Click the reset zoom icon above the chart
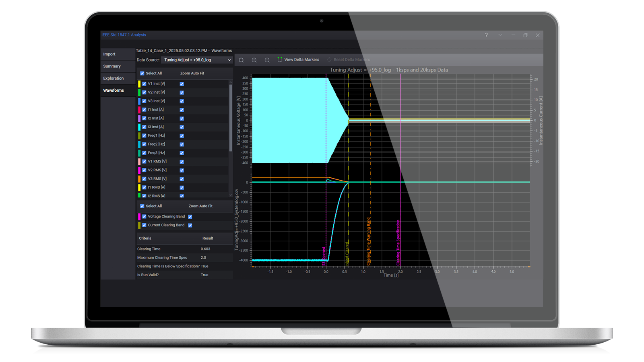 click(241, 60)
